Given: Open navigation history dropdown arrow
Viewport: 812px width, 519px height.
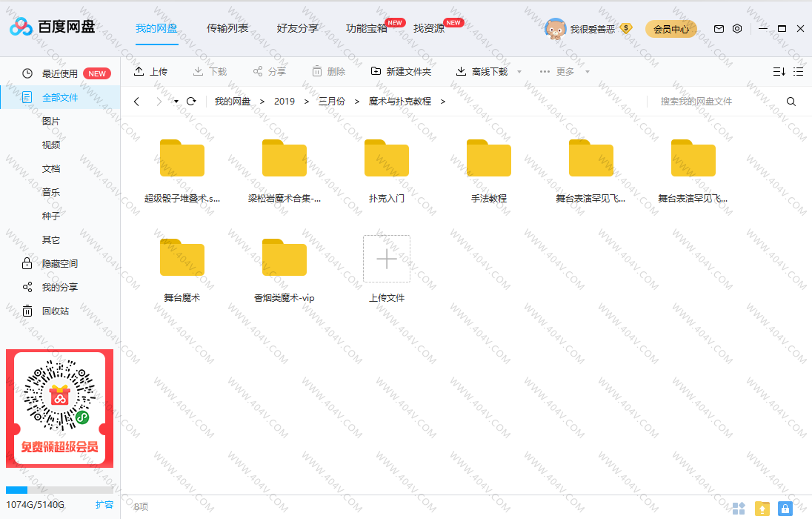Looking at the screenshot, I should [176, 102].
